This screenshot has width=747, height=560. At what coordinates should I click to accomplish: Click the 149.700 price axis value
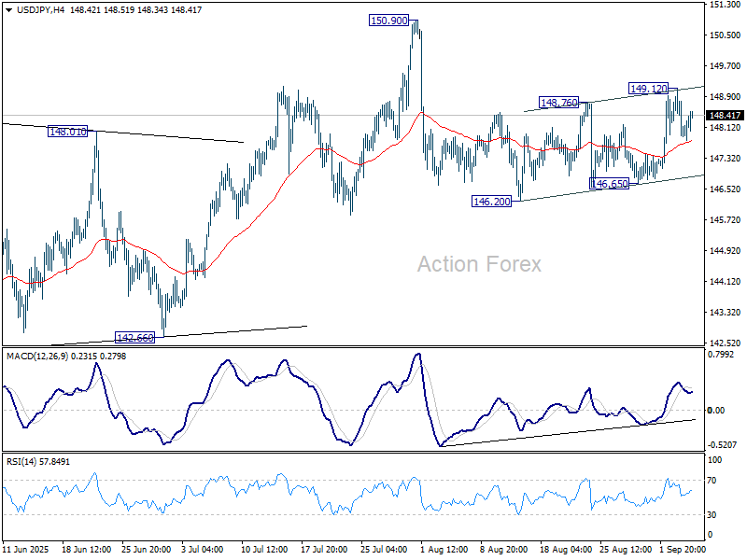point(726,65)
